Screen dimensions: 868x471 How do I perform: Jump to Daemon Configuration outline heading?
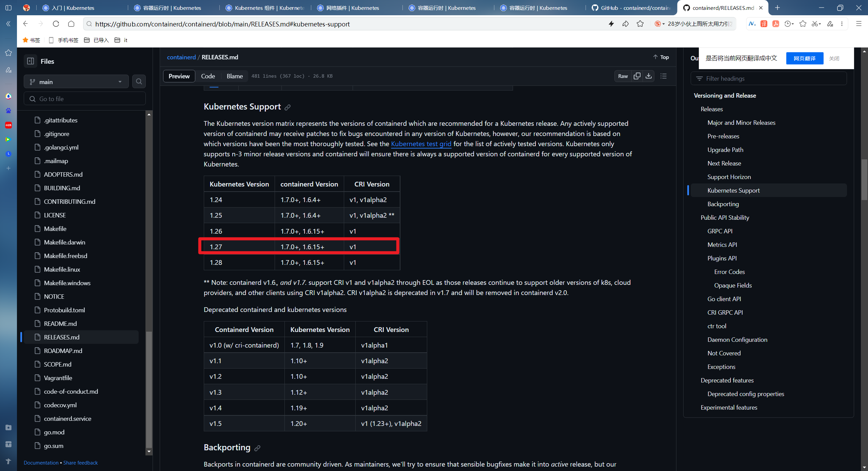pyautogui.click(x=737, y=339)
